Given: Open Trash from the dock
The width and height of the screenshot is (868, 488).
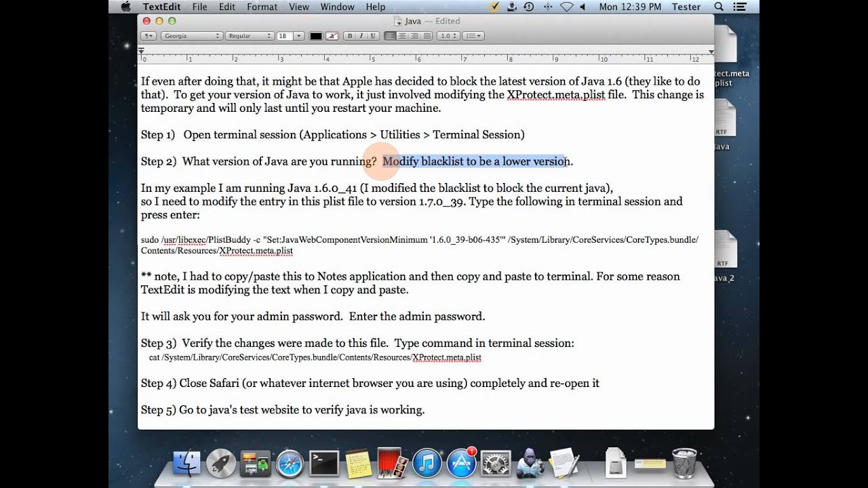Looking at the screenshot, I should pyautogui.click(x=684, y=464).
